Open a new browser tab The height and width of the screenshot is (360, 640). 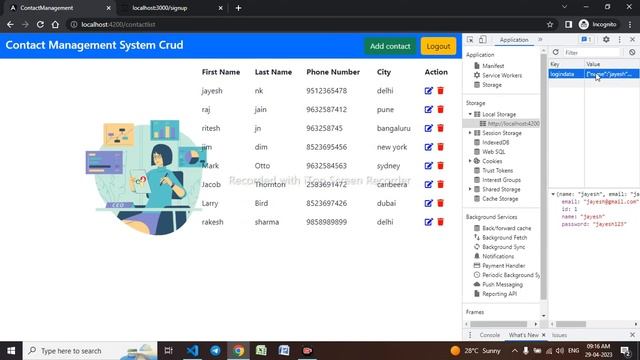coord(238,8)
